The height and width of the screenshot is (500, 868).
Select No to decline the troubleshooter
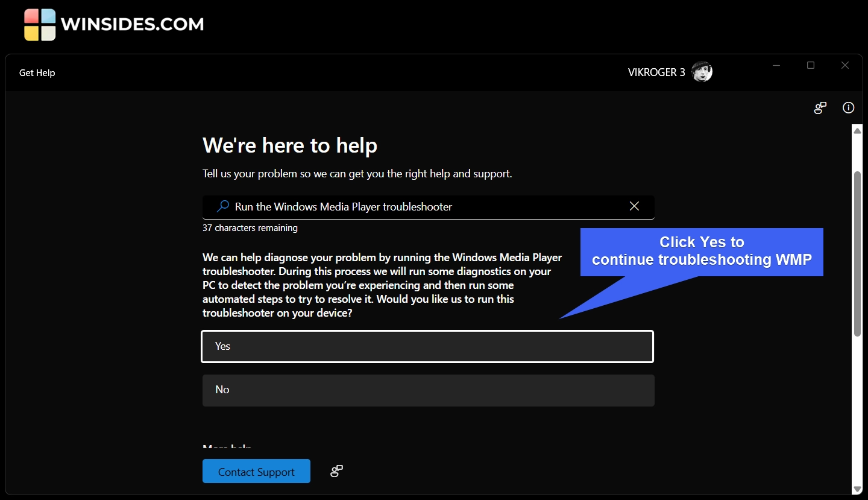click(x=428, y=390)
